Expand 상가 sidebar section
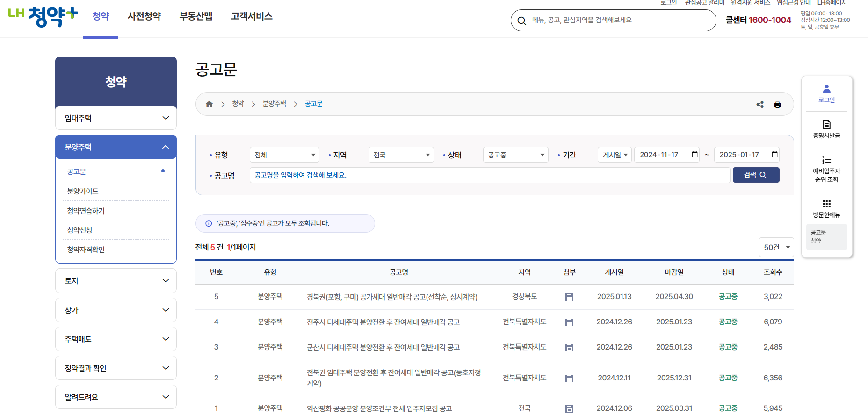 116,310
